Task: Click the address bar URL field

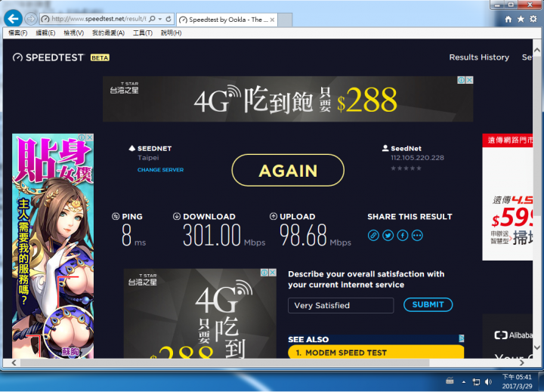Action: [98, 19]
